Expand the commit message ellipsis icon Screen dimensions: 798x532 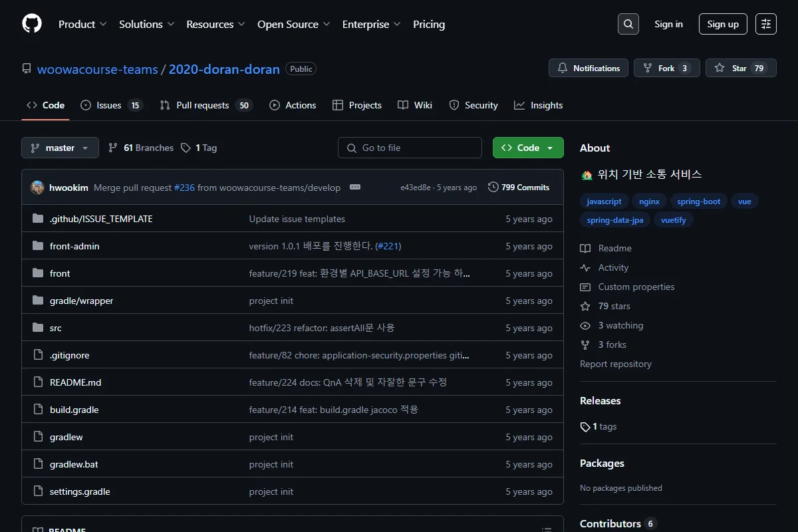tap(355, 188)
